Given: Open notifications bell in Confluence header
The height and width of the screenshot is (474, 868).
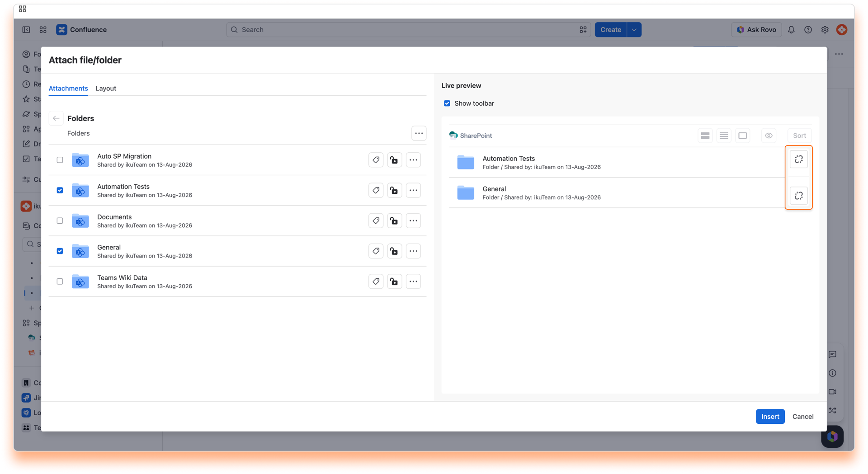Looking at the screenshot, I should (791, 30).
